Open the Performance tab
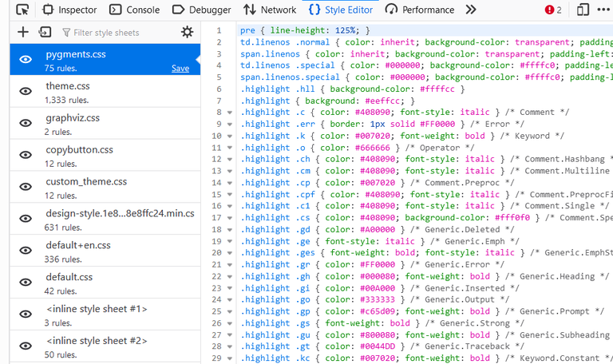 click(x=420, y=10)
